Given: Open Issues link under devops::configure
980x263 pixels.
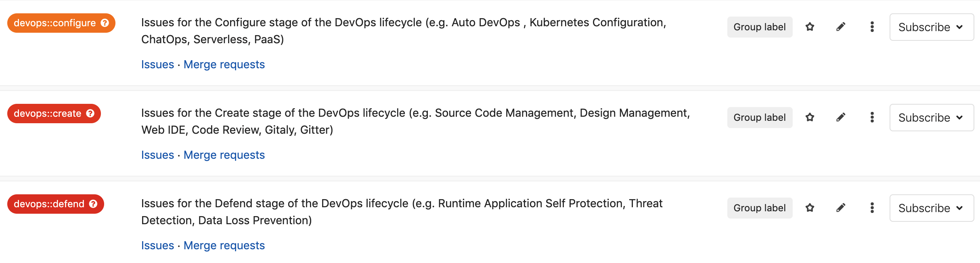Looking at the screenshot, I should [157, 65].
